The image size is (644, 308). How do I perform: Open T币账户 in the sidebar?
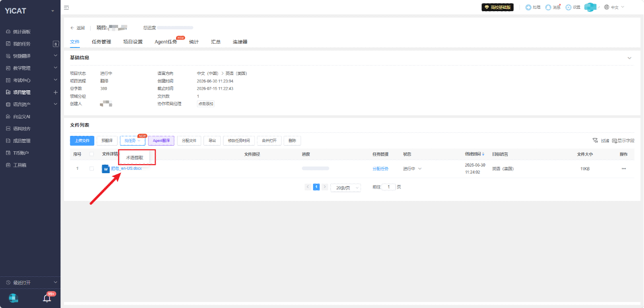(x=20, y=153)
